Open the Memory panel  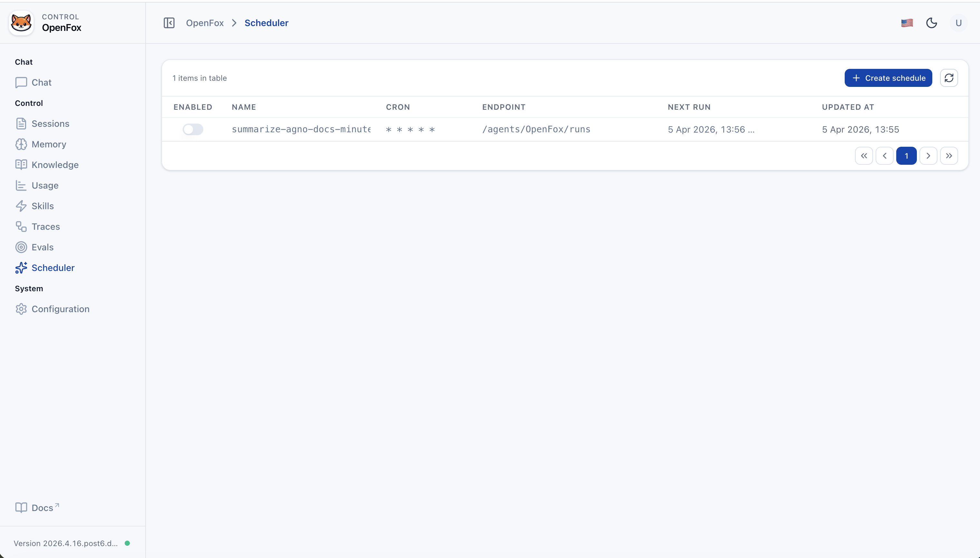pyautogui.click(x=48, y=144)
